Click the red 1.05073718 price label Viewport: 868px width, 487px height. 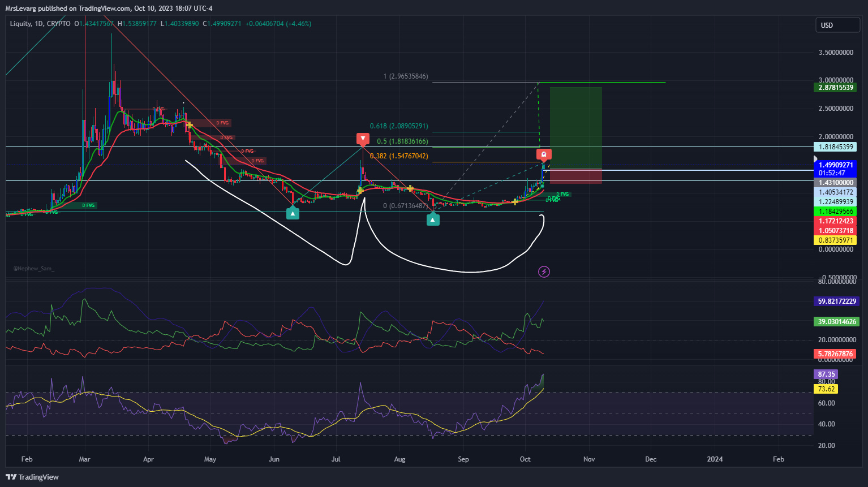[x=835, y=231]
